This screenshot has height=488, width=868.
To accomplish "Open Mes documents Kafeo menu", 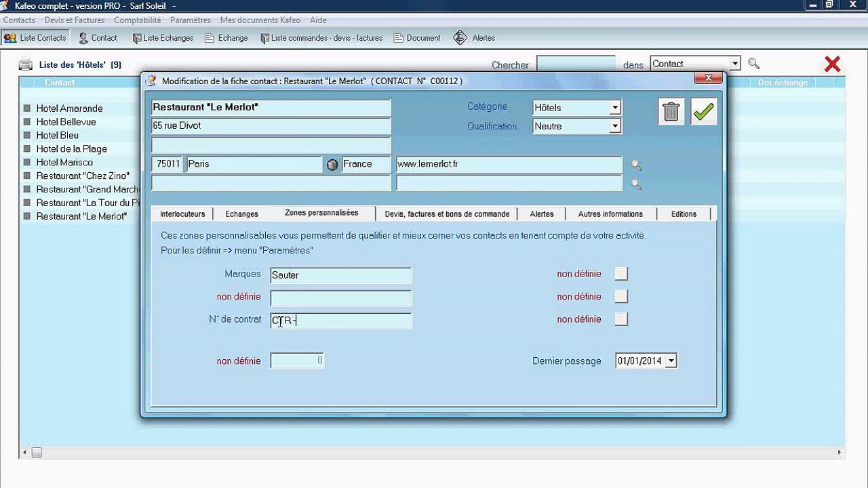I will click(x=260, y=20).
